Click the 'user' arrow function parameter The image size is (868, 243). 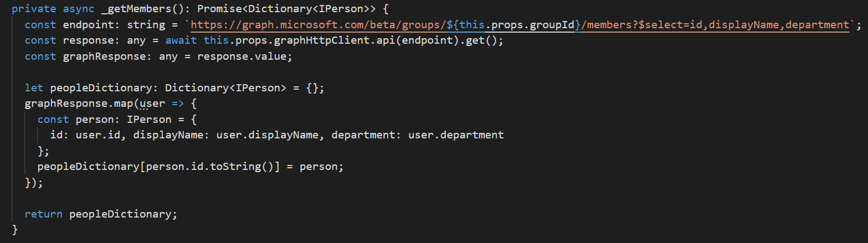click(150, 104)
